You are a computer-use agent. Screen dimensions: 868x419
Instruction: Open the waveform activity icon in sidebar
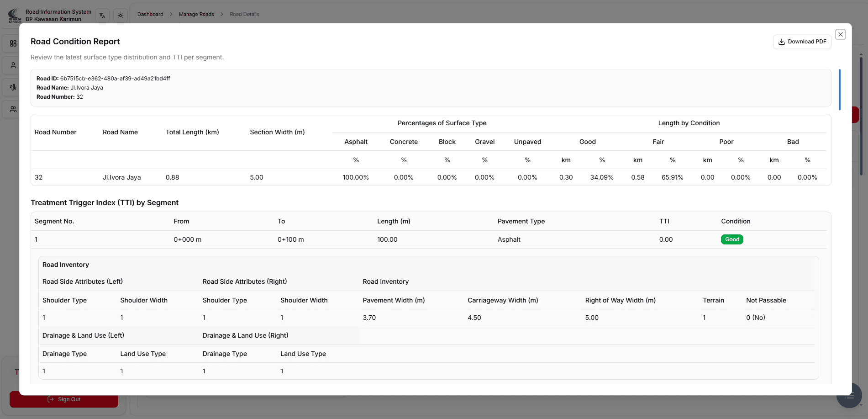point(13,87)
